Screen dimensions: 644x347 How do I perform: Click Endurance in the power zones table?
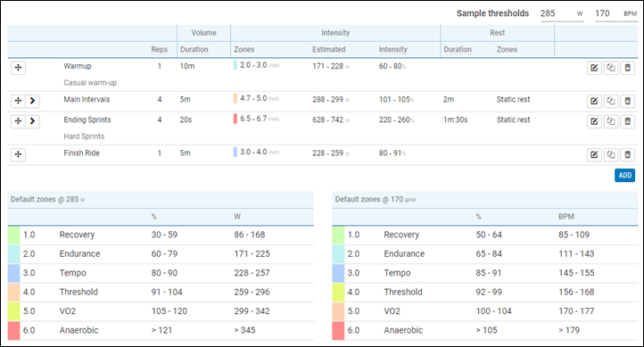(x=79, y=253)
